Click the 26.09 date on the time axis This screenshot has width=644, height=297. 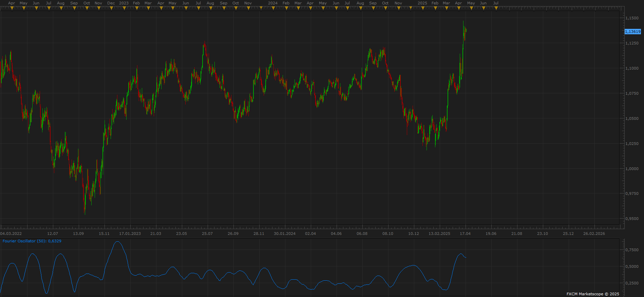tap(233, 234)
